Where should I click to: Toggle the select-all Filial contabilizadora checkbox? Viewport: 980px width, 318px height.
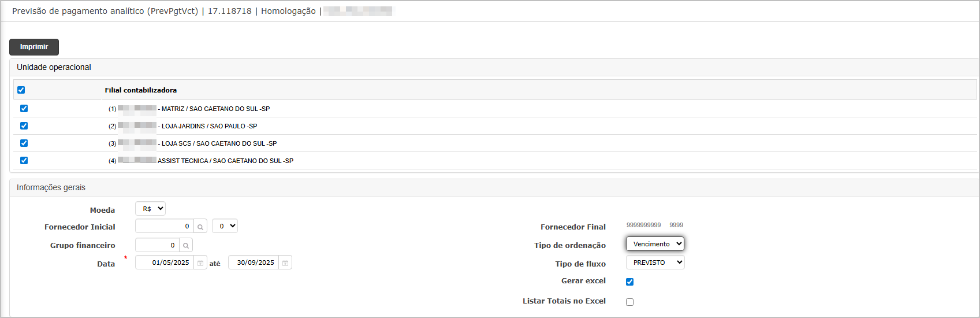21,90
